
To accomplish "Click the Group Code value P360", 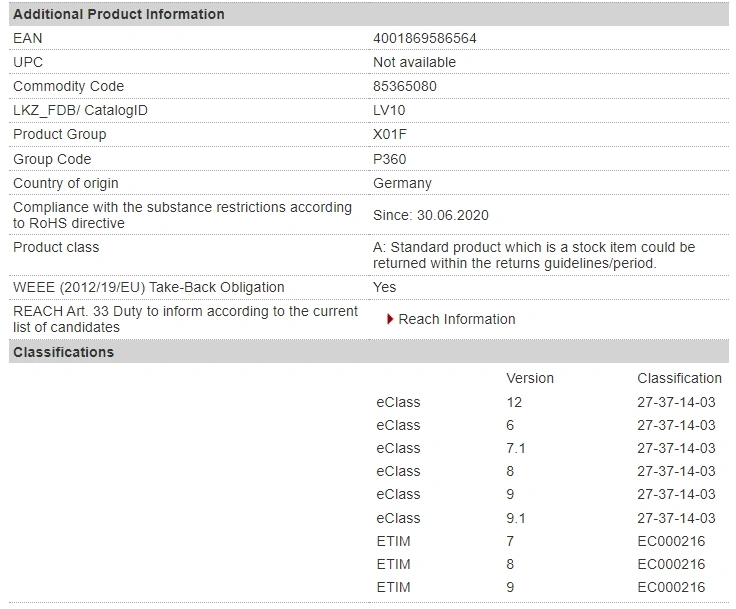I will click(390, 159).
